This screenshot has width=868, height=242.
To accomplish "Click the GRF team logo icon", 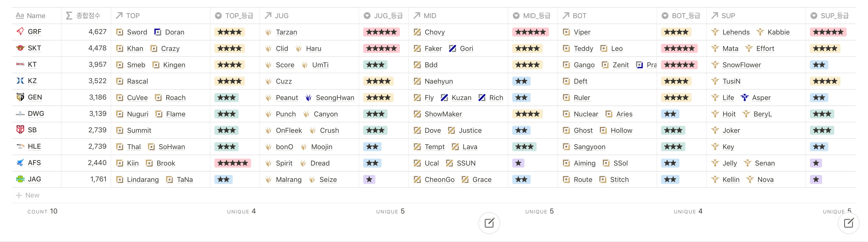I will tap(20, 32).
